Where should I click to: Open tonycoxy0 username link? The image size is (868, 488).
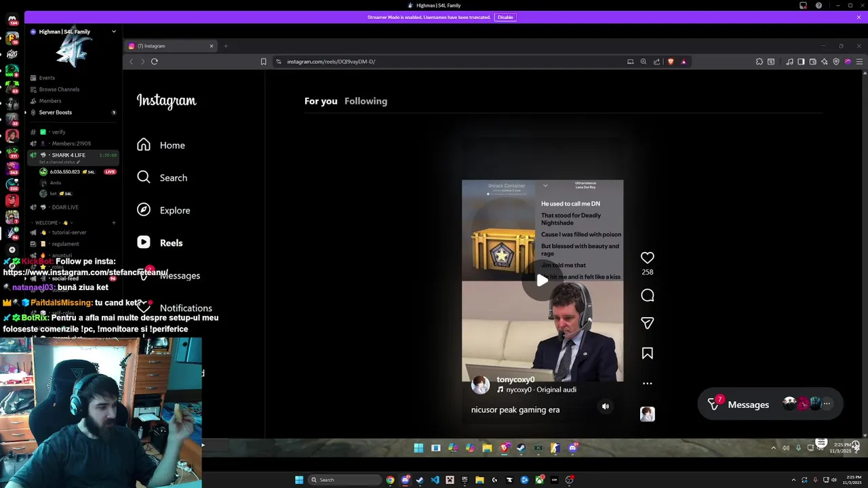tap(515, 380)
